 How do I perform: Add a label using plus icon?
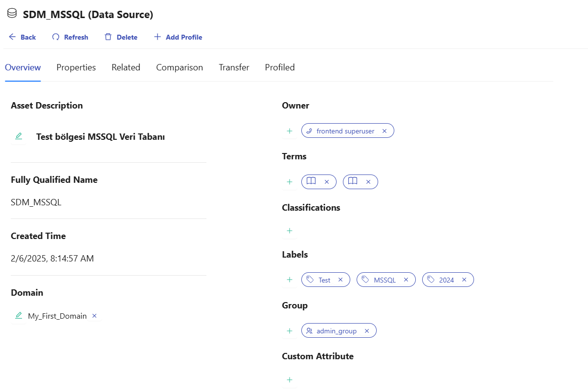click(290, 280)
